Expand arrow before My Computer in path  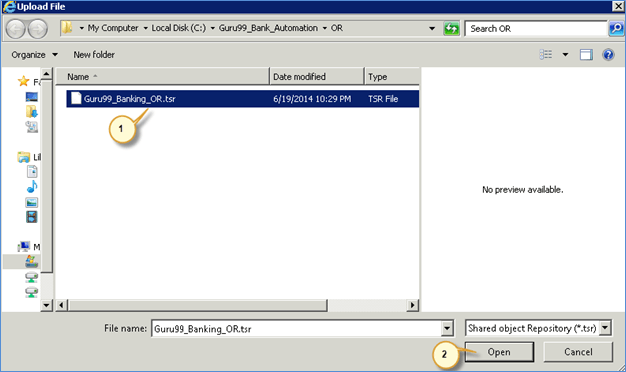point(81,28)
